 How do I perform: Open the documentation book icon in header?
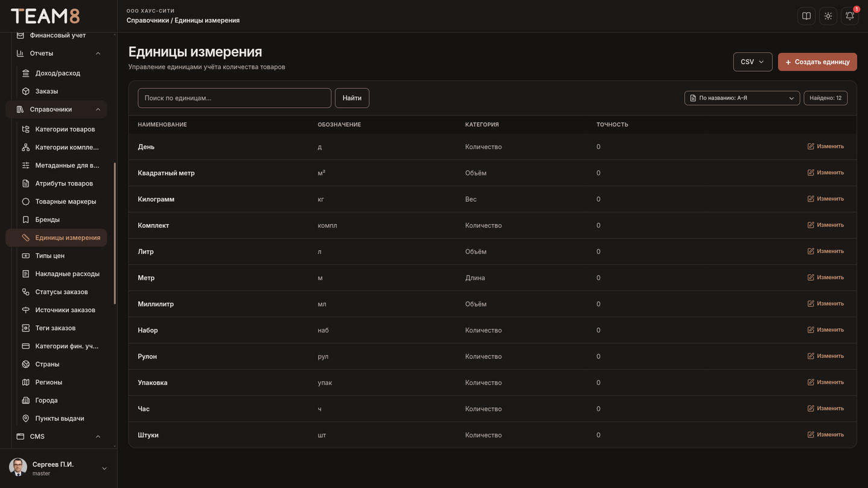coord(807,16)
